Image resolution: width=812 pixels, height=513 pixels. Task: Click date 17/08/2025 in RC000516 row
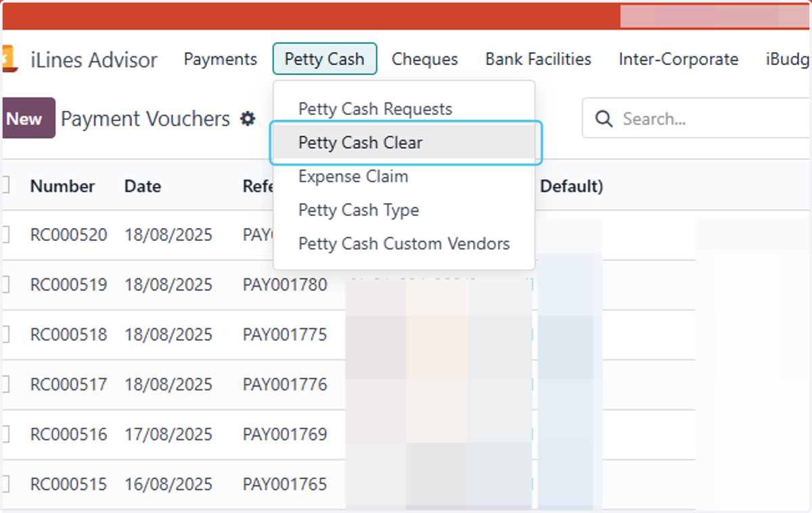[168, 434]
